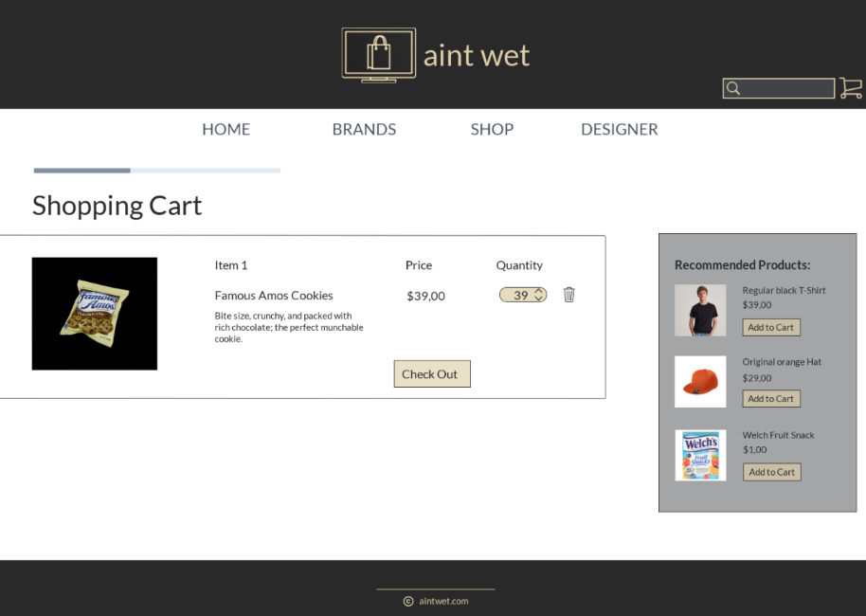
Task: Click the Check Out button
Action: click(432, 374)
